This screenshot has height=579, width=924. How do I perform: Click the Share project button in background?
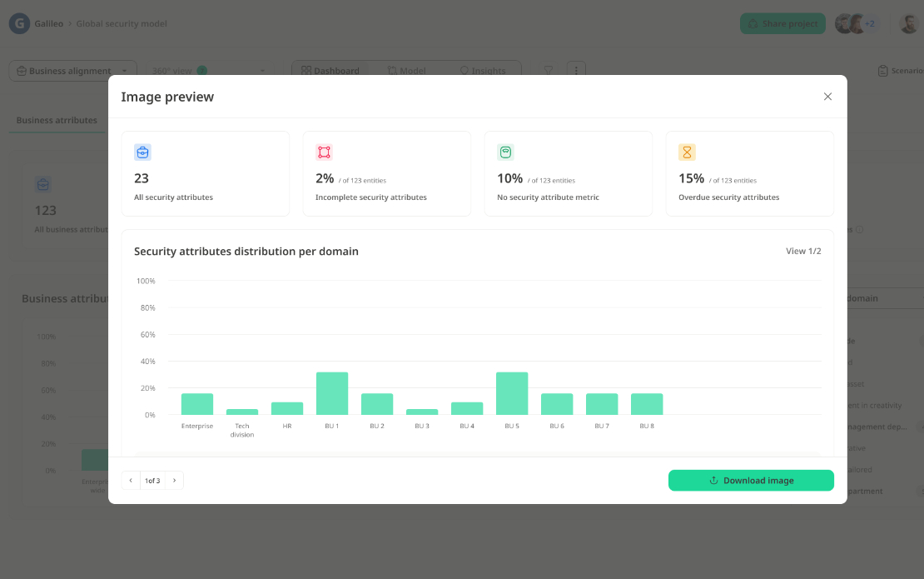(x=782, y=23)
